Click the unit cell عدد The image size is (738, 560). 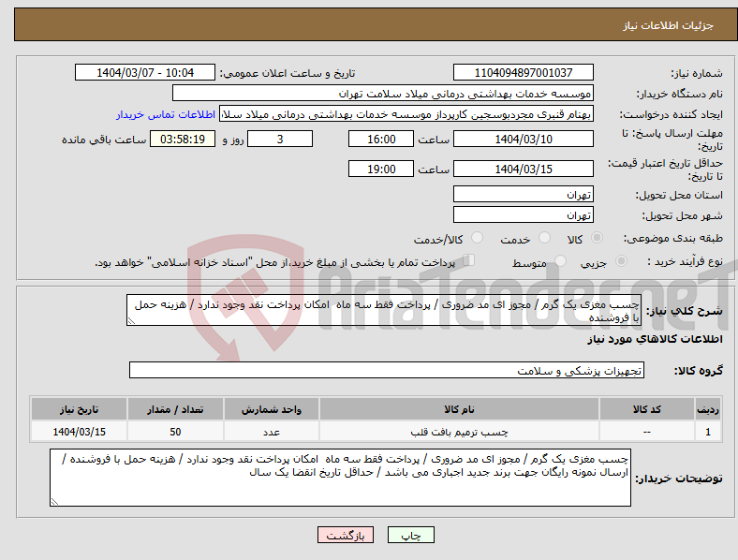coord(272,432)
